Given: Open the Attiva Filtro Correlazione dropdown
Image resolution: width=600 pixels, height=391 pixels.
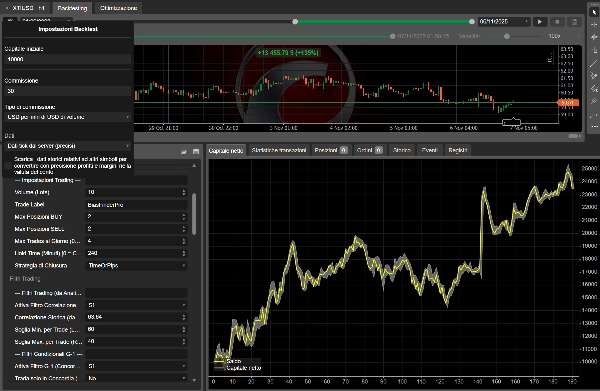Looking at the screenshot, I should click(136, 305).
